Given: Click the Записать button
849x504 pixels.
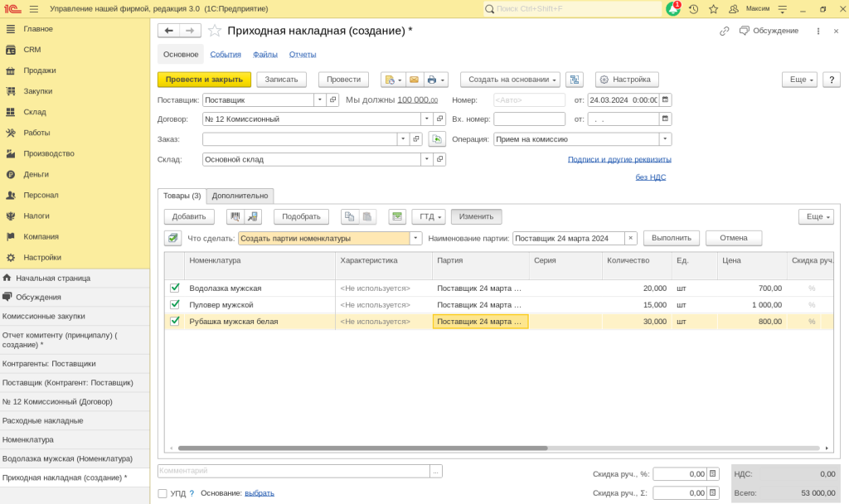Looking at the screenshot, I should point(282,80).
